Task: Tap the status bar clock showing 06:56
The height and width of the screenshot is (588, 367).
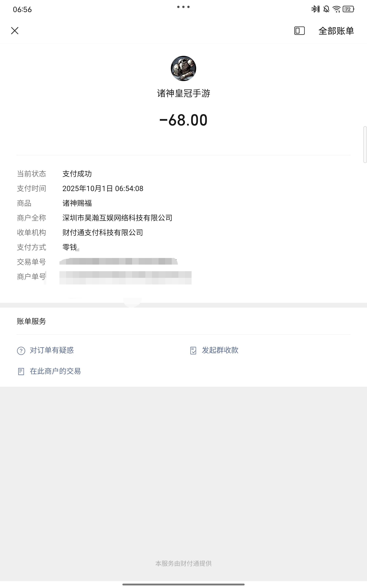Action: tap(22, 10)
